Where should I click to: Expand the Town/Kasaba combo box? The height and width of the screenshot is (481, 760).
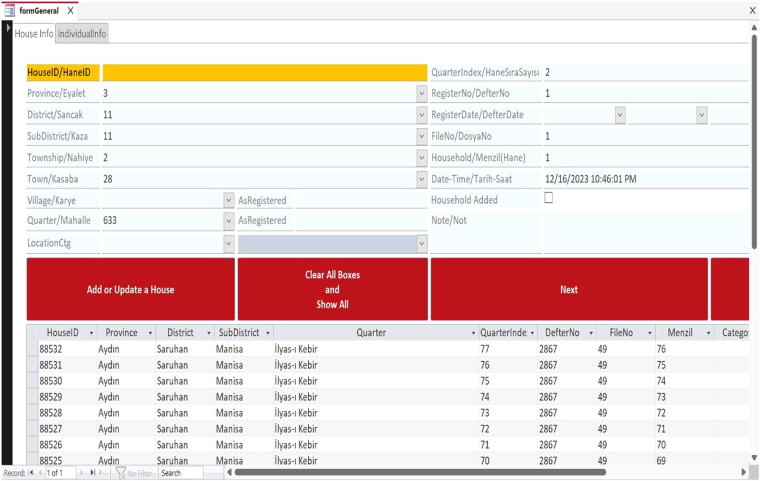tap(422, 179)
